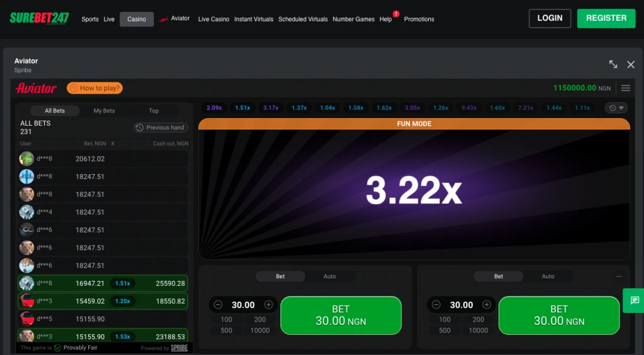Viewport: 644px width, 355px height.
Task: Click the Aviator logo in game header
Action: [x=36, y=89]
